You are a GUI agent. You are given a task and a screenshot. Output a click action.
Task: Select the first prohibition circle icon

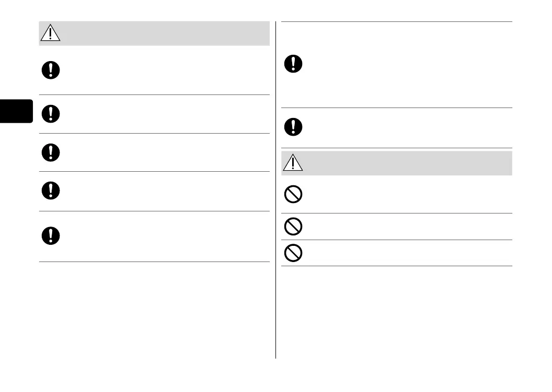click(293, 195)
